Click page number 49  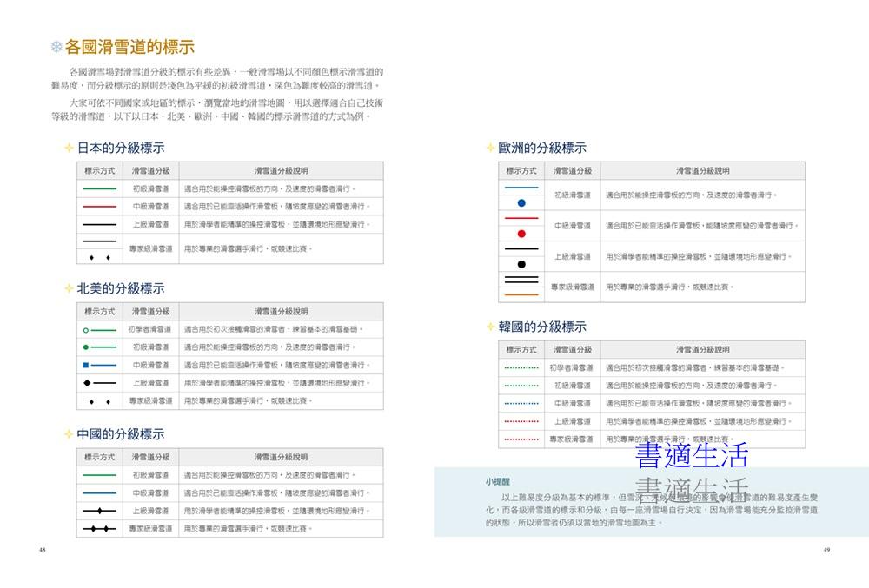point(826,550)
